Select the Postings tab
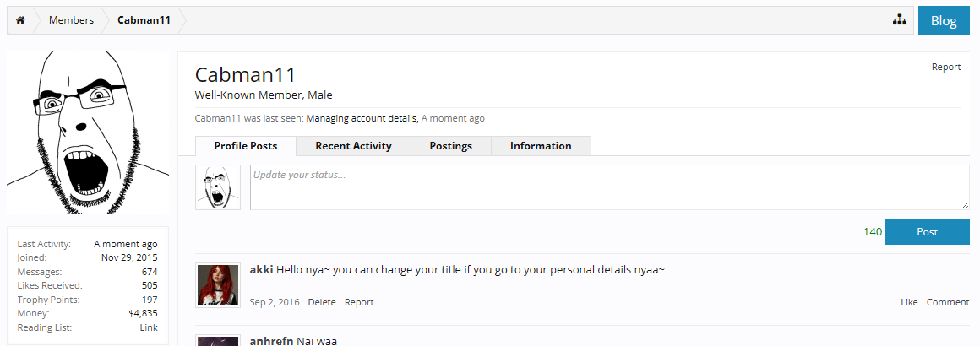This screenshot has height=346, width=980. coord(450,146)
